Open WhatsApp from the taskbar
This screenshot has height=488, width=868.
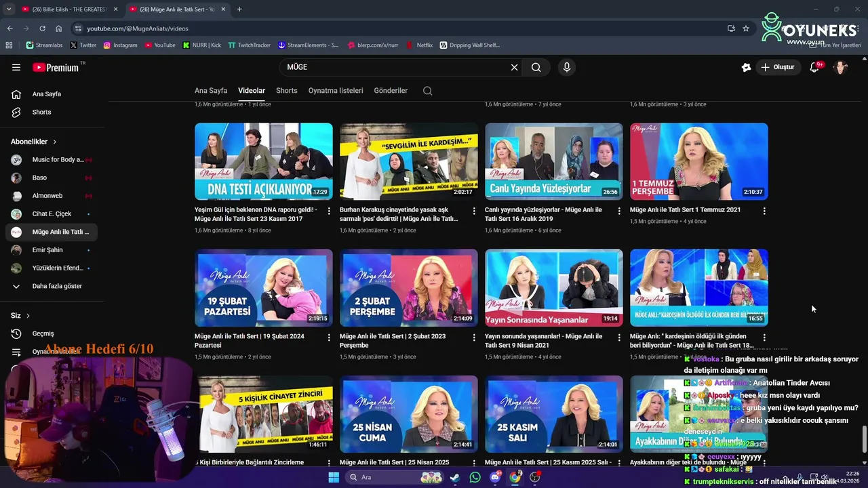point(475,477)
